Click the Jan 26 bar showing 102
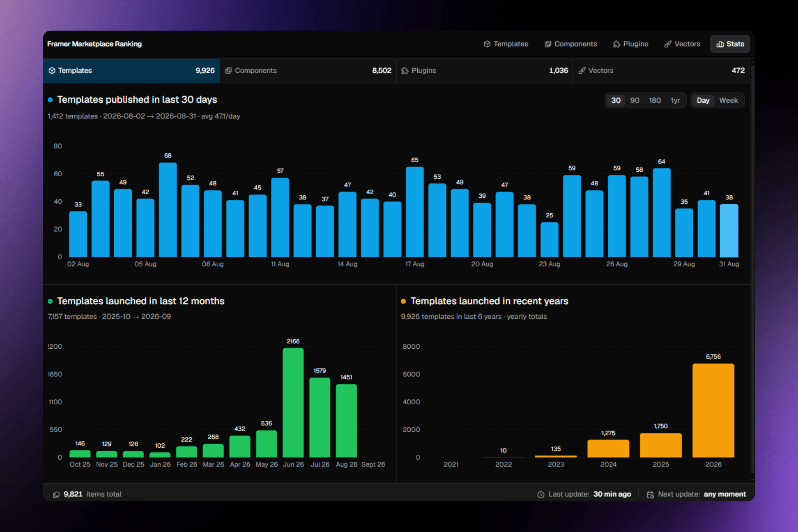Viewport: 798px width, 532px height. [160, 455]
